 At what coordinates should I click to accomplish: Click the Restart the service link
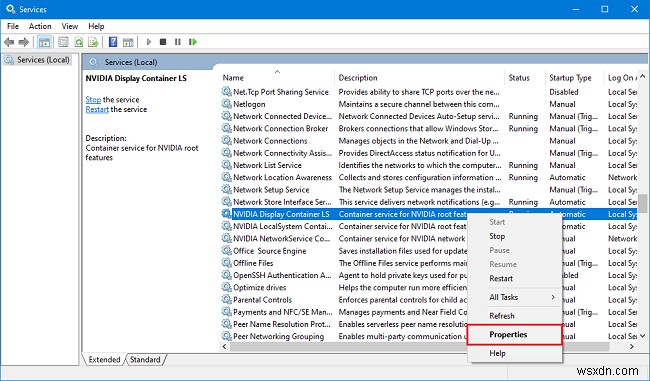[x=97, y=109]
